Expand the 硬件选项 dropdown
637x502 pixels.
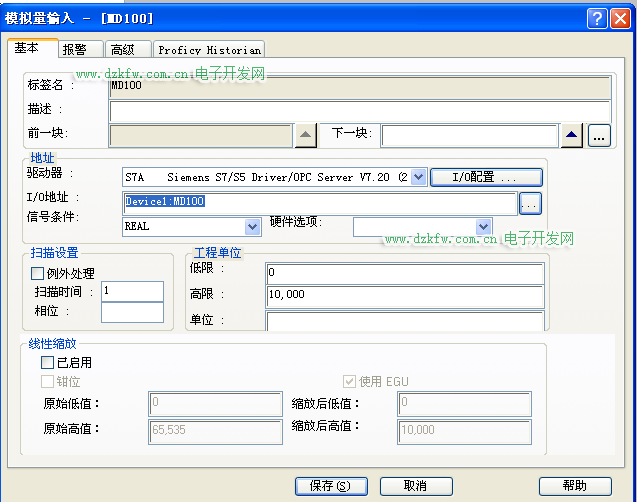coord(484,227)
